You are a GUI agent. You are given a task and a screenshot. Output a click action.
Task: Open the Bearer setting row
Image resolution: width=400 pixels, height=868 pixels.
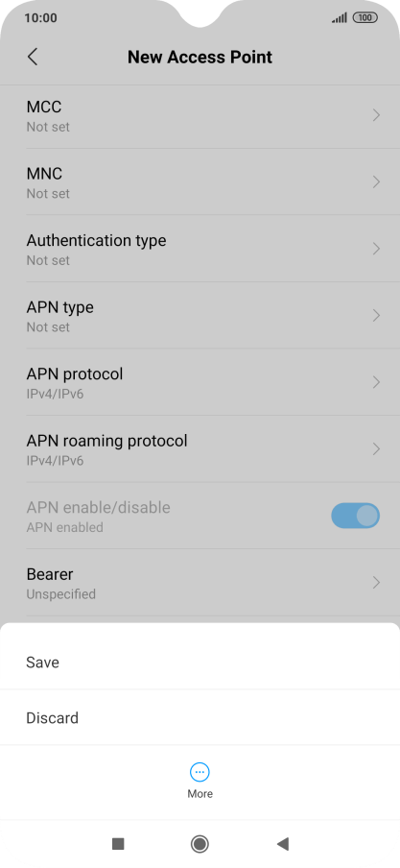pos(200,583)
